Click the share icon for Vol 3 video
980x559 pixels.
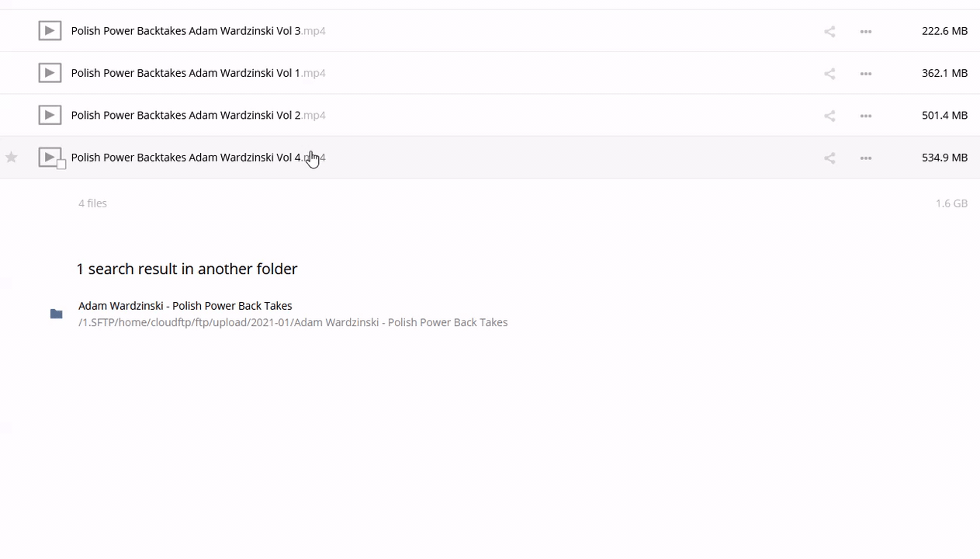tap(829, 31)
